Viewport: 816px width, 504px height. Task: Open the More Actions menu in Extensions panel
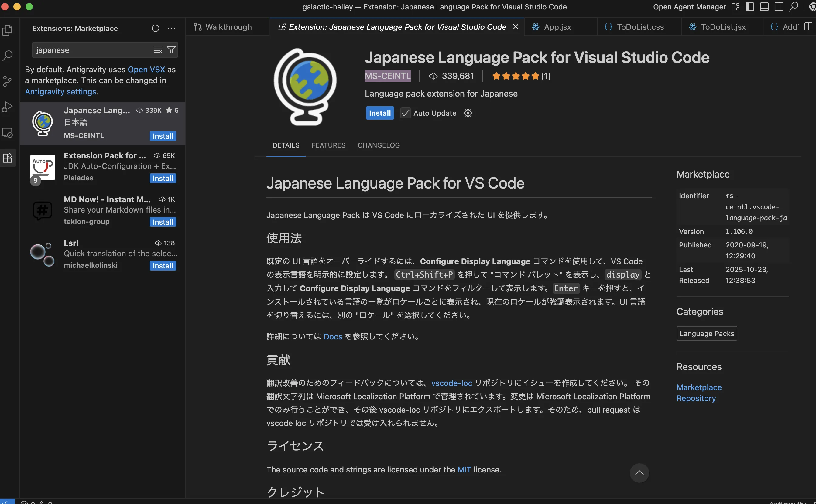(171, 28)
